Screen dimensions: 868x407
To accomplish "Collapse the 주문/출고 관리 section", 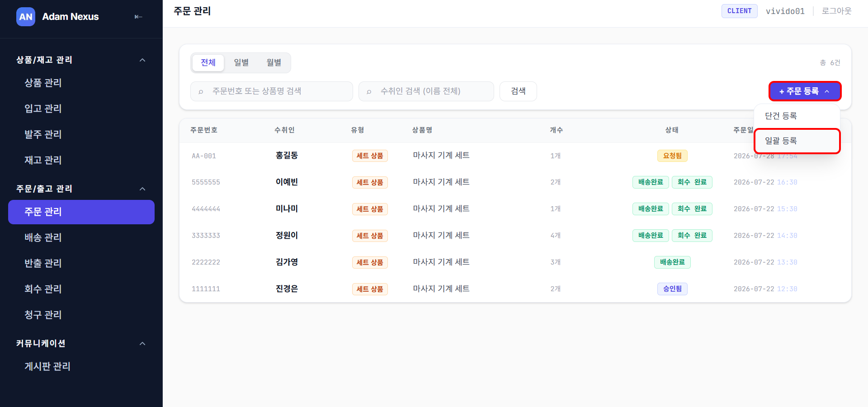I will coord(142,189).
